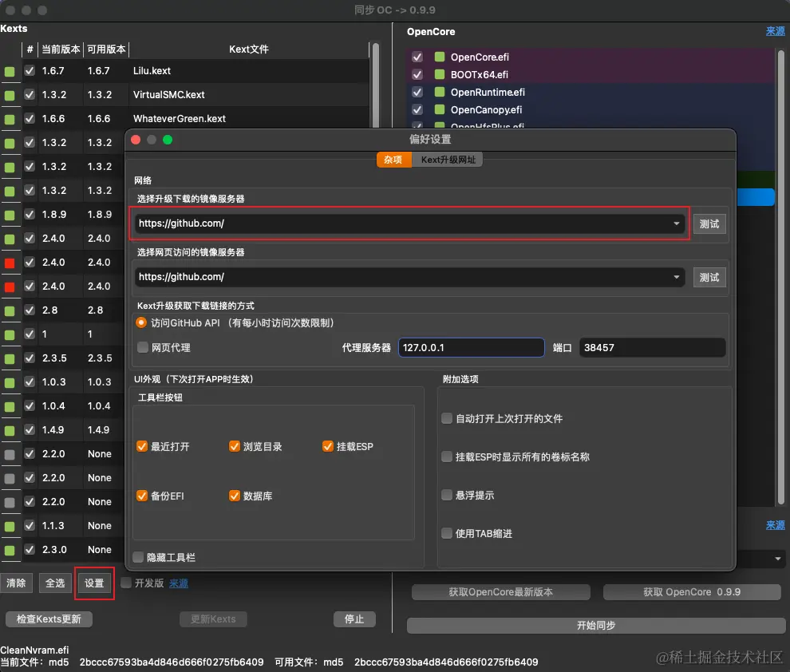Enable the 网页代理 checkbox
This screenshot has width=790, height=672.
click(x=144, y=346)
